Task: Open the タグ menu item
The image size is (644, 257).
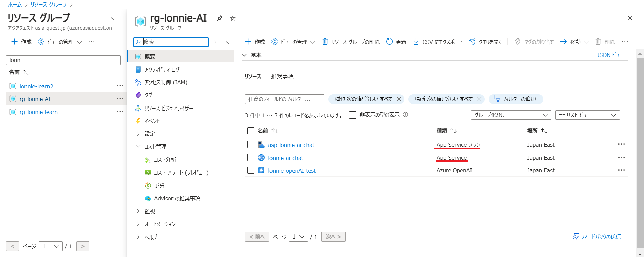Action: click(148, 95)
